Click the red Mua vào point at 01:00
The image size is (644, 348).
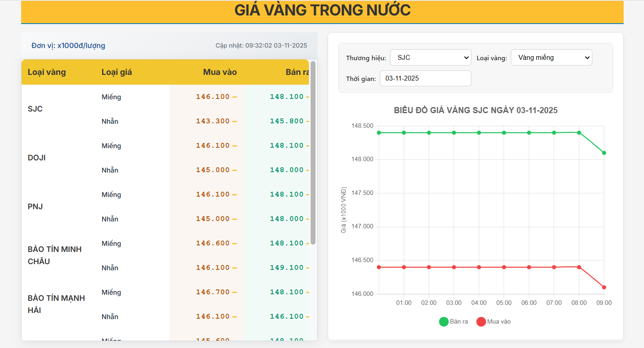point(404,267)
